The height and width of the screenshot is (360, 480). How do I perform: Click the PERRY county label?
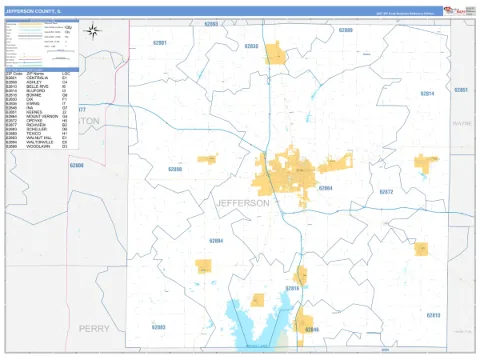94,329
